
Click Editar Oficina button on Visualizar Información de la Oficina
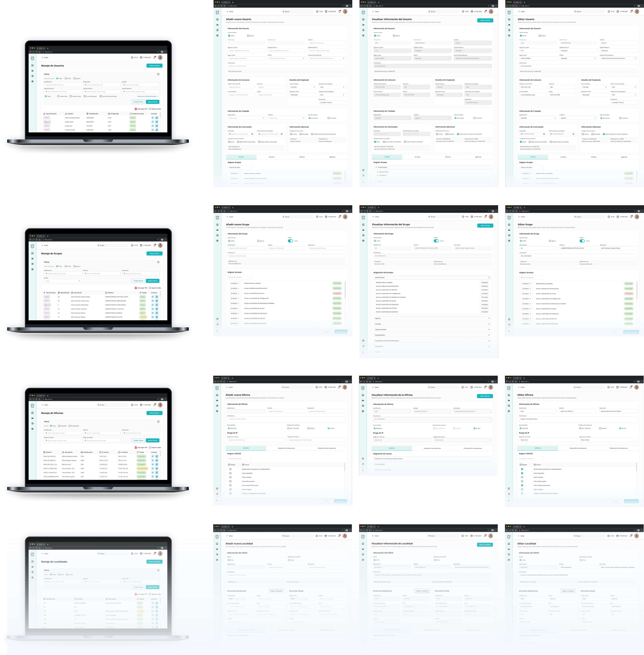[485, 396]
